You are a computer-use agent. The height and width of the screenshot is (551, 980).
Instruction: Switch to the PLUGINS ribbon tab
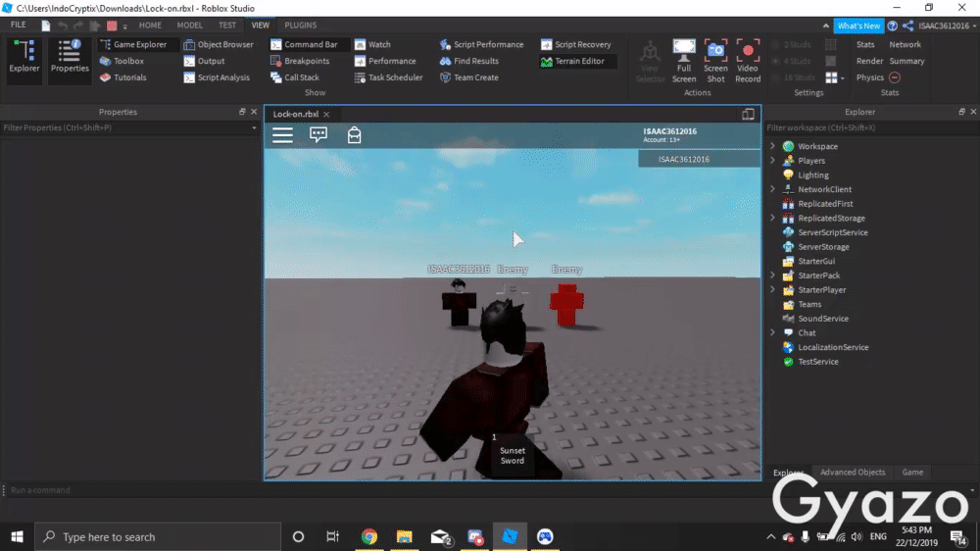pos(301,25)
